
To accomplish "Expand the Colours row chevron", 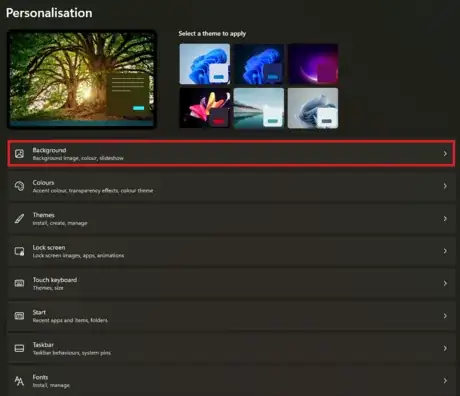I will point(445,186).
